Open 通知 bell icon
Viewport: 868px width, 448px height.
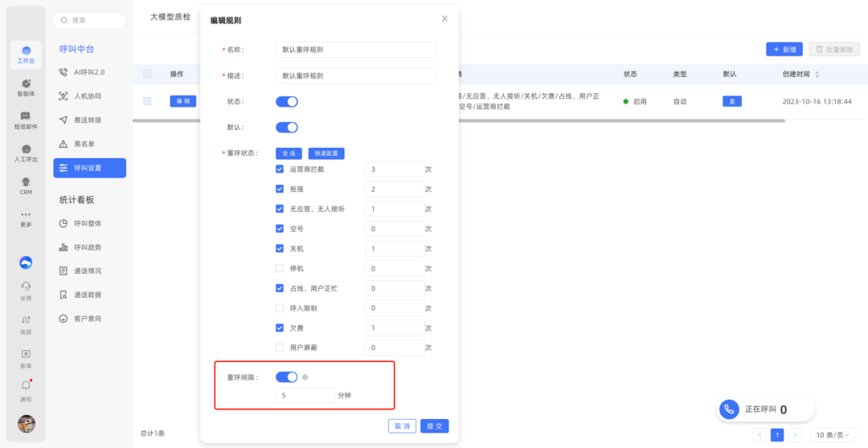(x=26, y=386)
